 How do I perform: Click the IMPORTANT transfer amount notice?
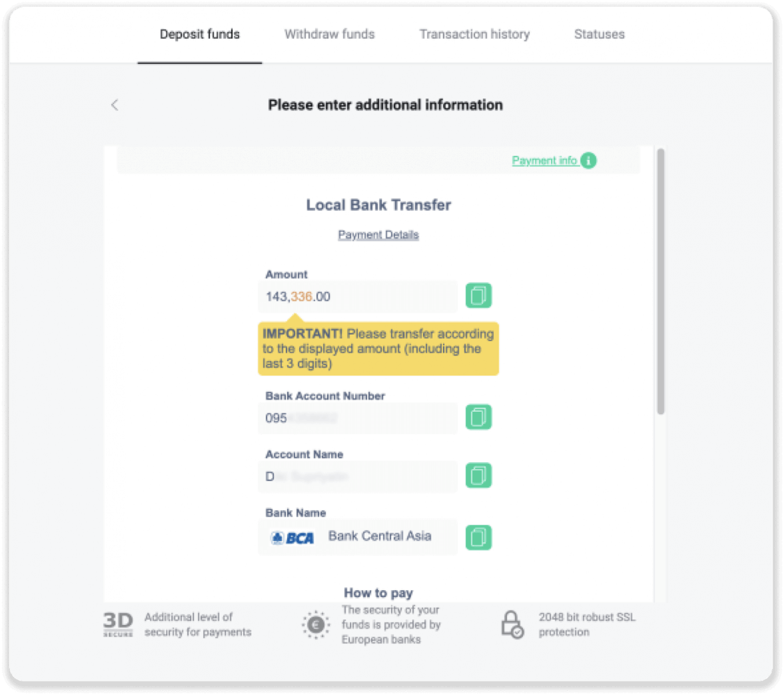pos(378,349)
